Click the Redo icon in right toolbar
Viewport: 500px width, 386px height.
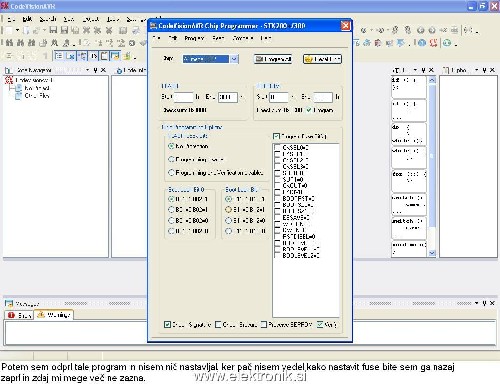click(x=380, y=30)
